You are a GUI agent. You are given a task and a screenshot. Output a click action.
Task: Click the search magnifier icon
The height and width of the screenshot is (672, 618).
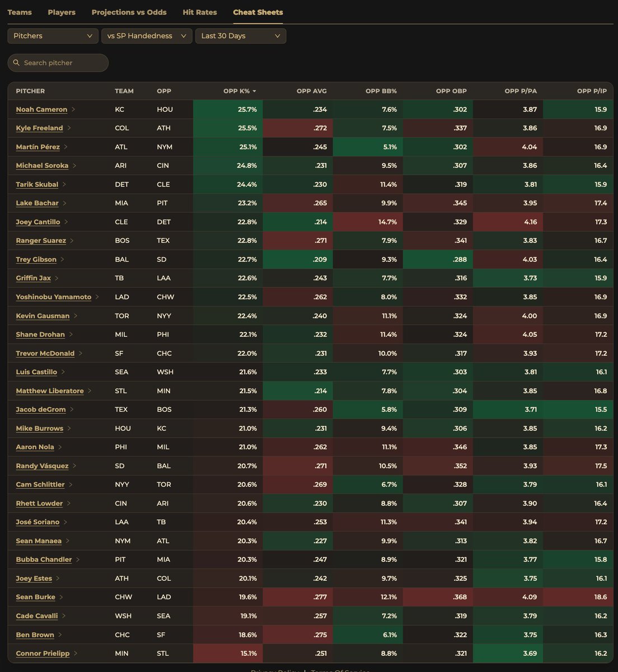click(16, 63)
